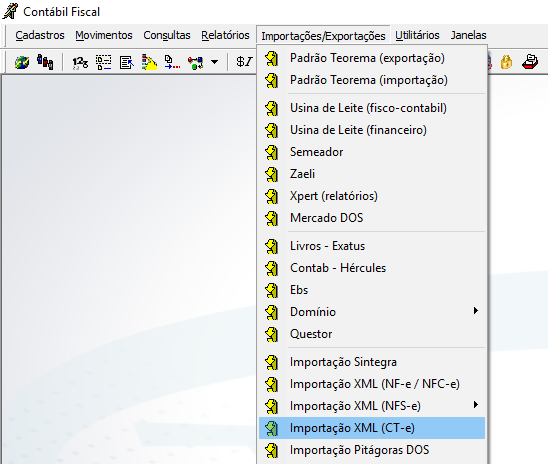Click the '123' numbering toolbar icon
Screen dimensions: 548x464
pyautogui.click(x=80, y=63)
